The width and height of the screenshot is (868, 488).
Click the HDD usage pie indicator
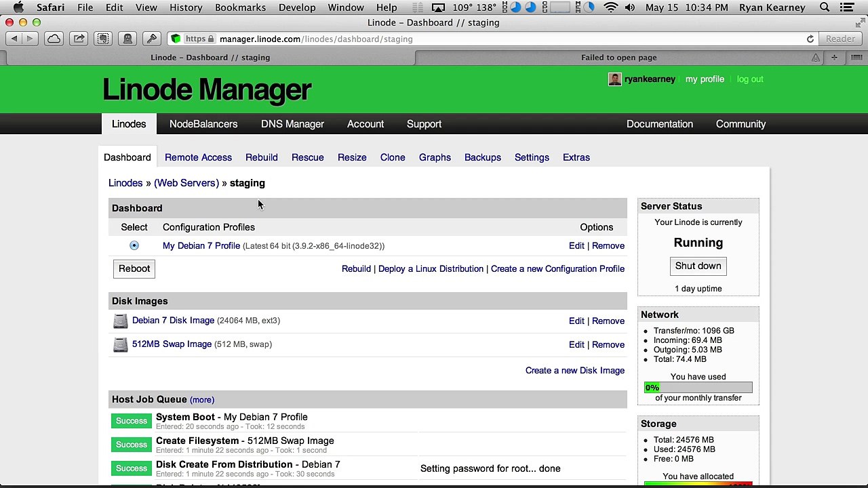[515, 7]
